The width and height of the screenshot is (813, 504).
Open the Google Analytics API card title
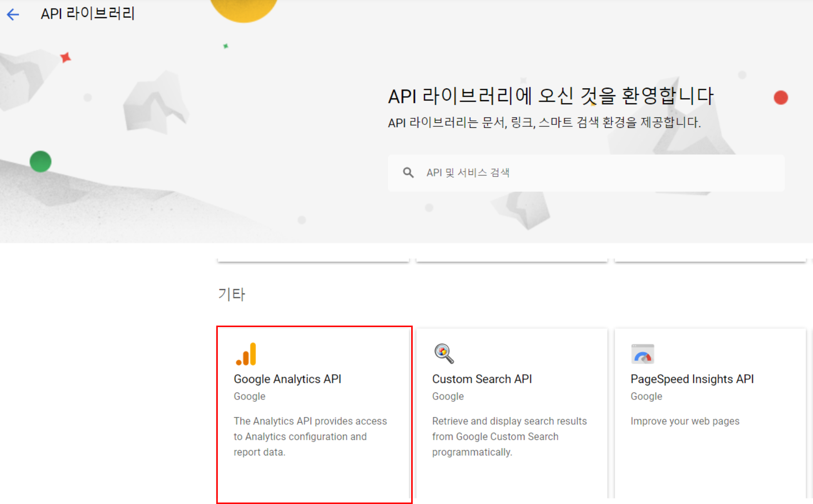click(x=288, y=379)
